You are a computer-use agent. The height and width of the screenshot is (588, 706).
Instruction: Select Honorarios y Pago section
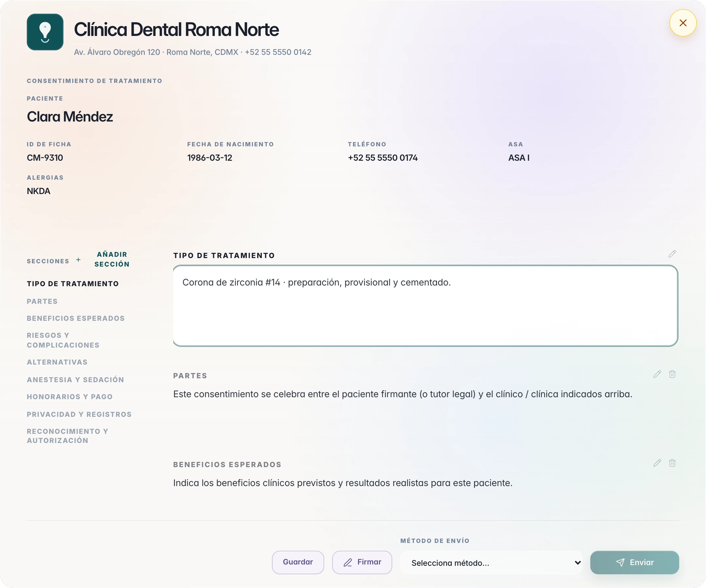click(70, 397)
